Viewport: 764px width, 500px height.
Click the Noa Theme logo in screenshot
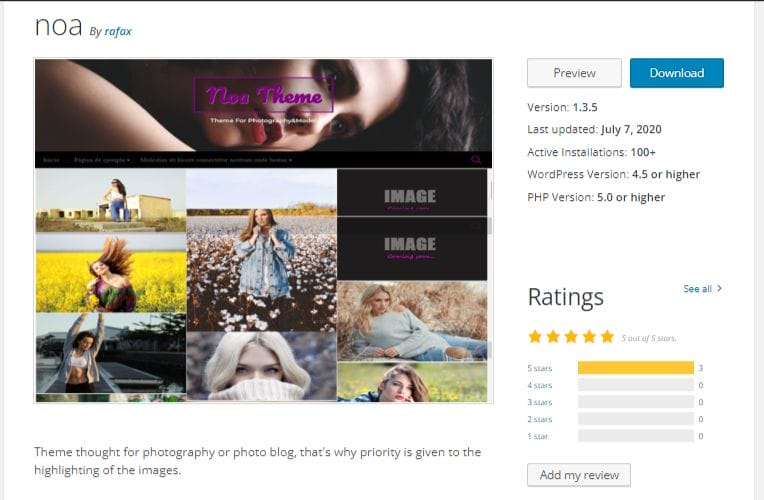264,95
